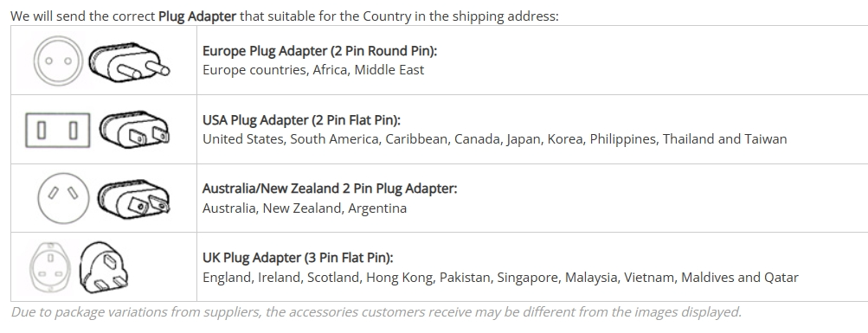Click the Europe two round pin plug image
The image size is (868, 333).
(129, 62)
